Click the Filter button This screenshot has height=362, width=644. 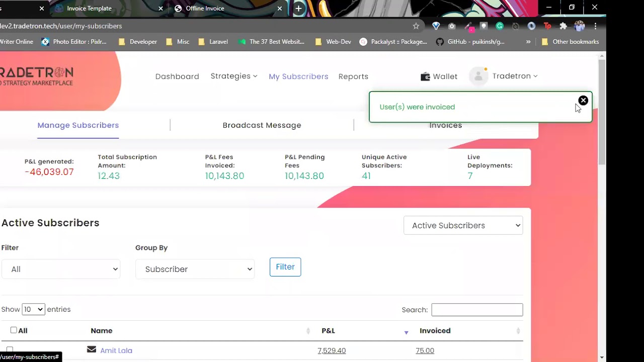click(285, 267)
